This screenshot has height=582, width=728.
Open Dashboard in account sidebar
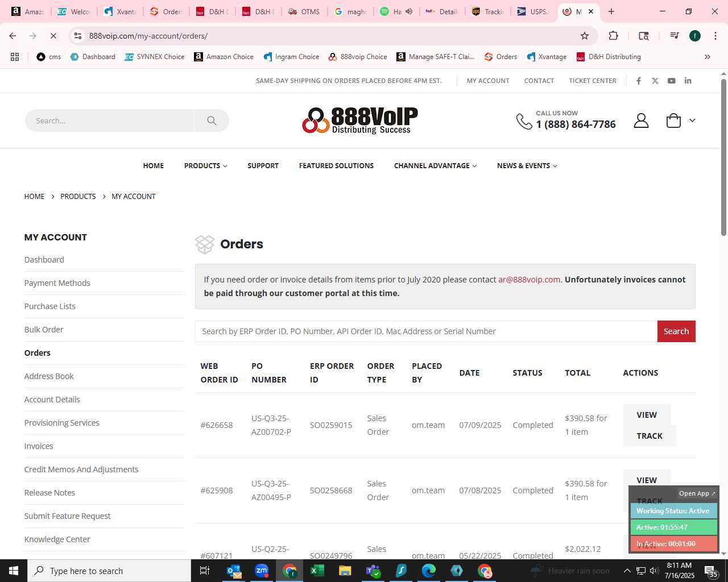pyautogui.click(x=44, y=260)
